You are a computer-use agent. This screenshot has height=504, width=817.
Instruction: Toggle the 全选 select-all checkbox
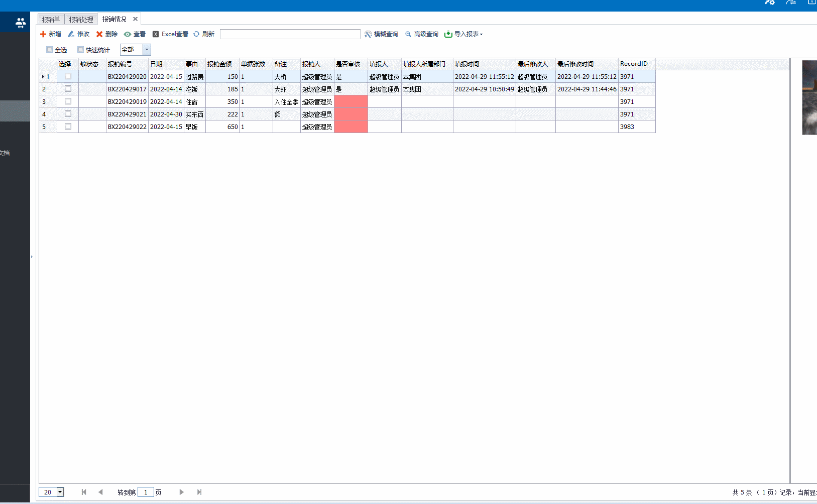click(49, 50)
